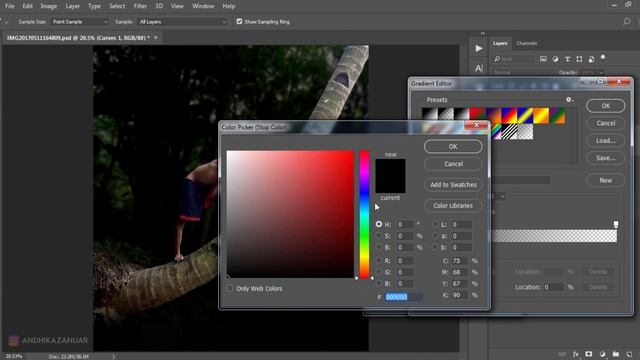Open the status bar info arrow

pyautogui.click(x=113, y=357)
